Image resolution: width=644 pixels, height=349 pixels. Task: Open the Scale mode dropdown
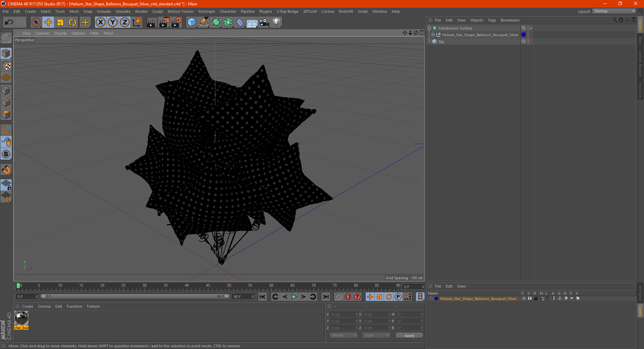376,335
